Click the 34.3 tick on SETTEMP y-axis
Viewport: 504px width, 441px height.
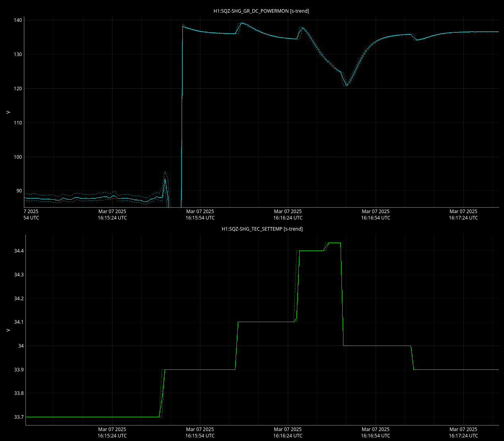[x=19, y=275]
